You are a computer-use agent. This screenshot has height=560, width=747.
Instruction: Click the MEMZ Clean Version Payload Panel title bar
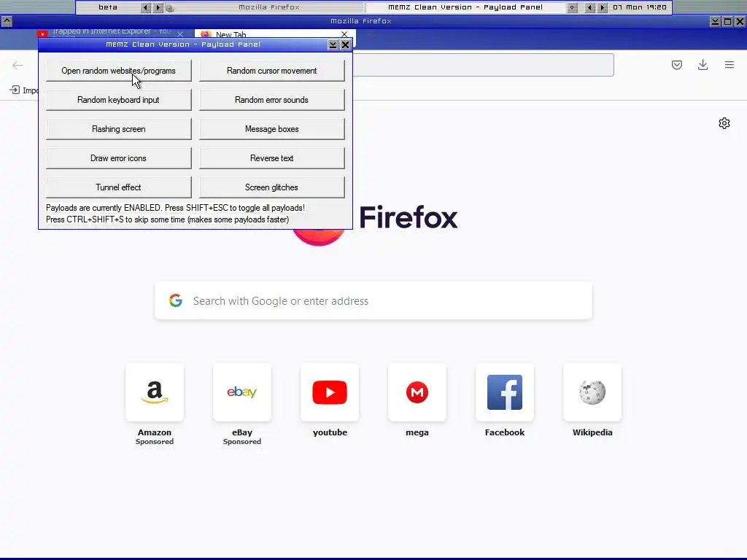tap(183, 44)
